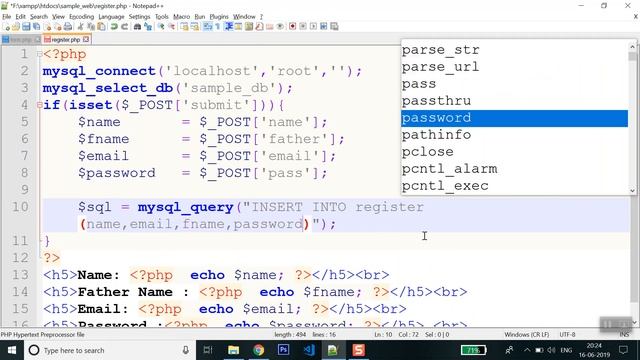The height and width of the screenshot is (360, 640).
Task: Click the Document Map toolbar icon
Action: [x=248, y=27]
